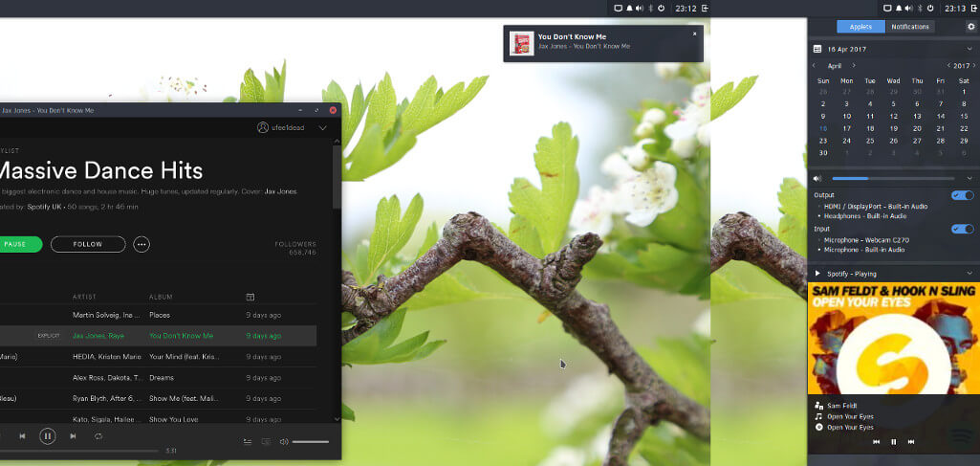Screen dimensions: 980x466
Task: Pause track in Raven media applet
Action: coord(894,442)
